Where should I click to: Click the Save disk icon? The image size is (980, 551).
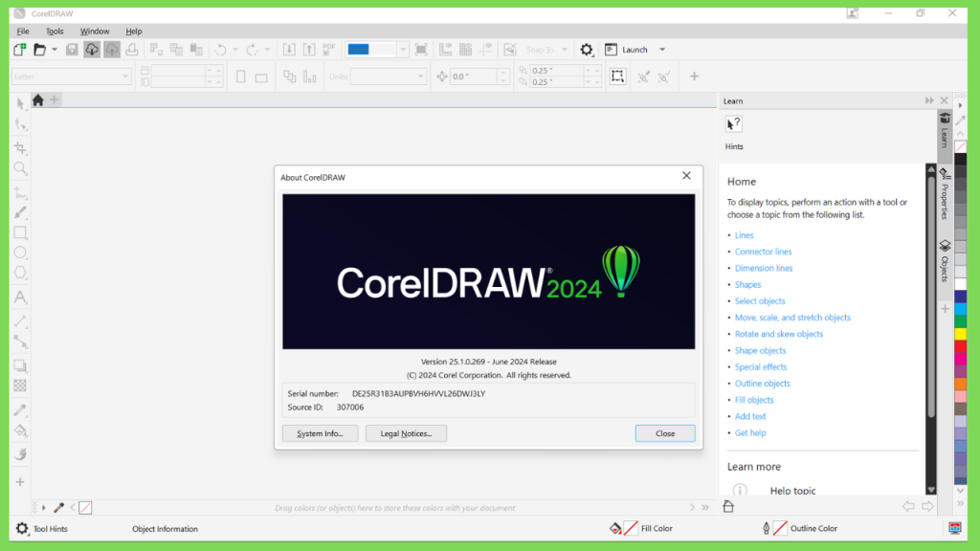[72, 50]
